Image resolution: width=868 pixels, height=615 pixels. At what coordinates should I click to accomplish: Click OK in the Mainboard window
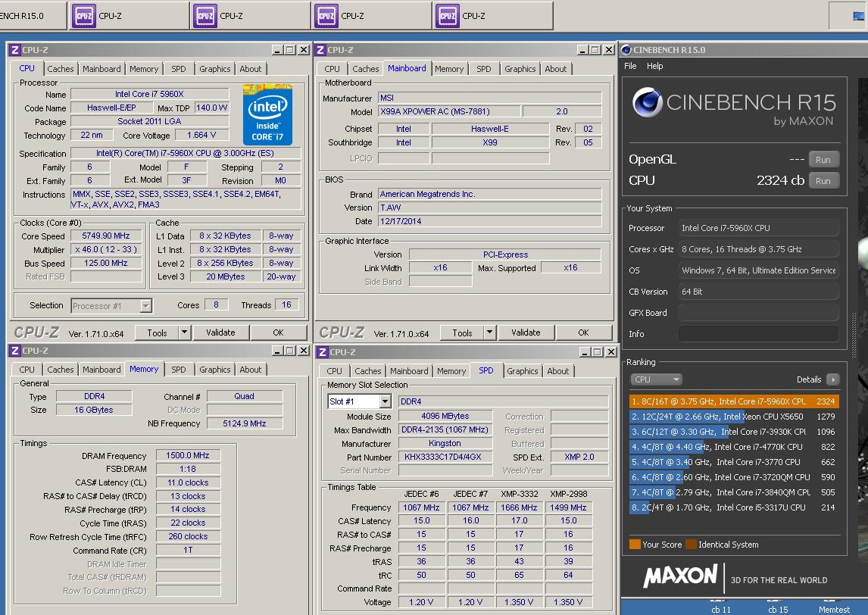583,332
